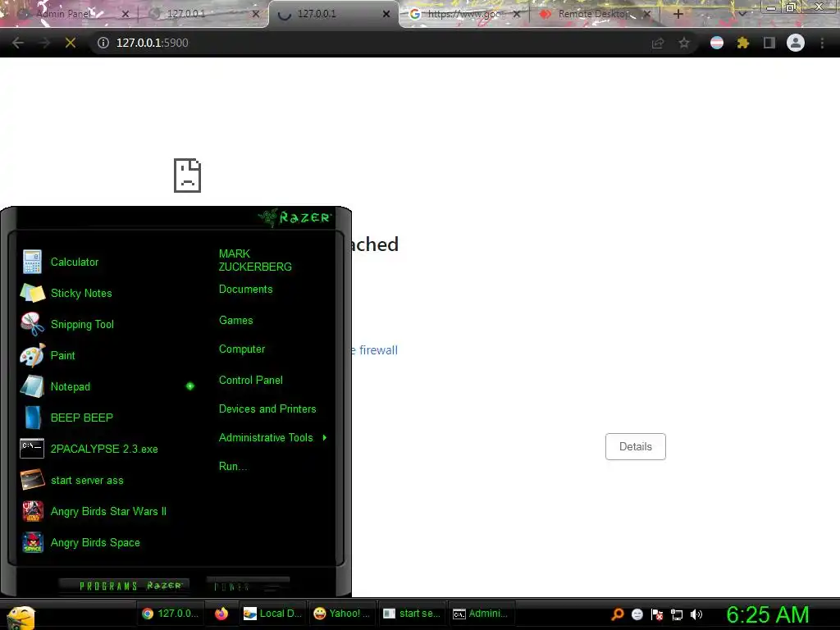This screenshot has height=630, width=840.
Task: Close the Remote Desktop tab
Action: point(646,14)
